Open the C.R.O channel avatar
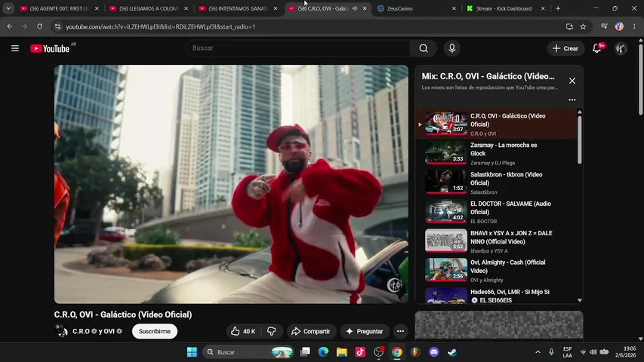Image resolution: width=644 pixels, height=362 pixels. [x=61, y=331]
